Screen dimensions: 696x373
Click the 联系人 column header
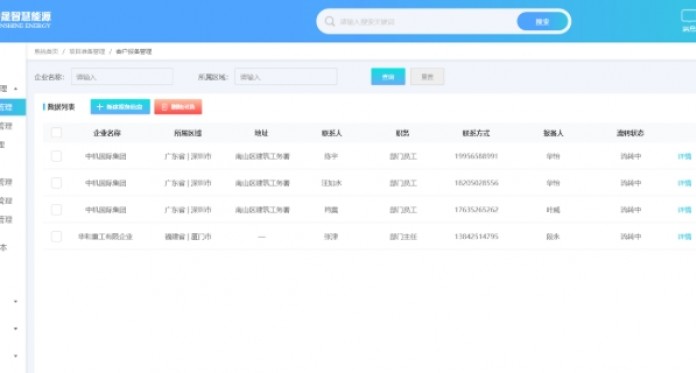[x=332, y=133]
